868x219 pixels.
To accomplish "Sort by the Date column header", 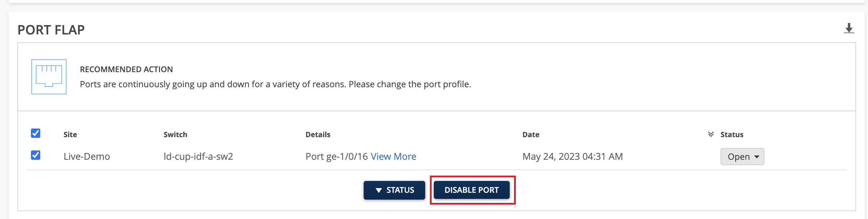I will coord(531,135).
